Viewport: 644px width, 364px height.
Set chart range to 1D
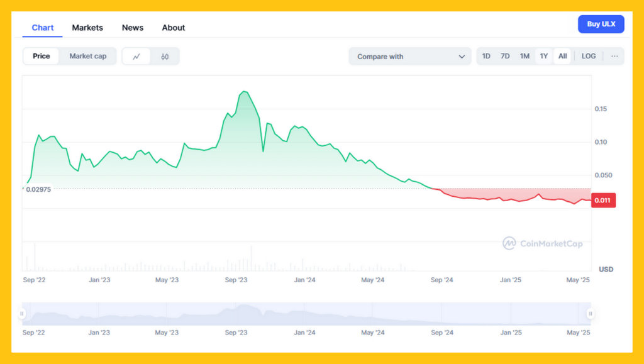coord(486,56)
